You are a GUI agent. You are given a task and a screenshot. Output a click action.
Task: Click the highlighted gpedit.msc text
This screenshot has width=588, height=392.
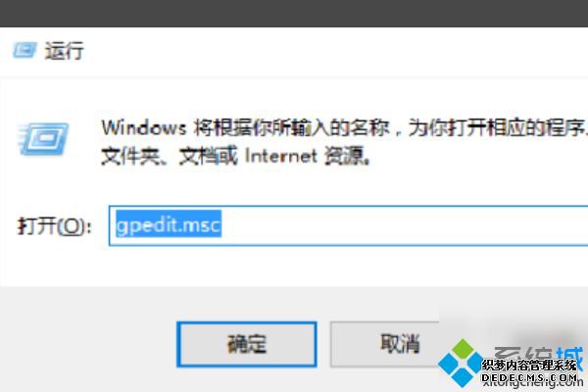pos(169,225)
